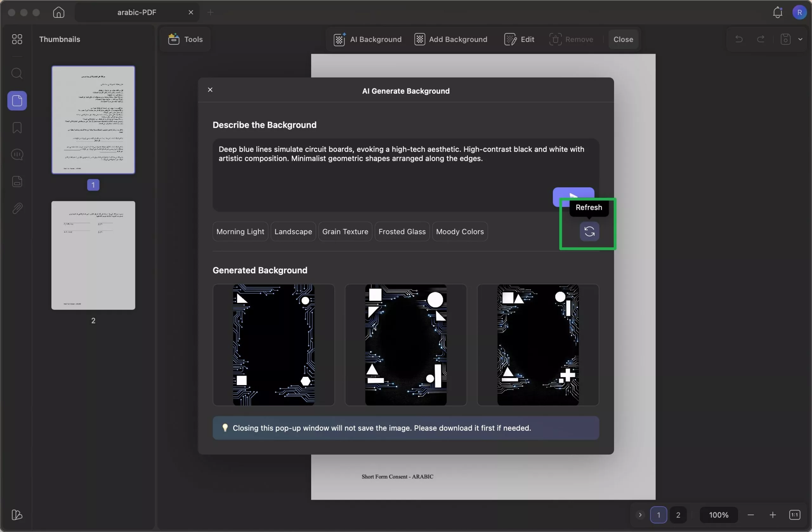Open the search panel in sidebar
Image resolution: width=812 pixels, height=532 pixels.
[x=17, y=73]
